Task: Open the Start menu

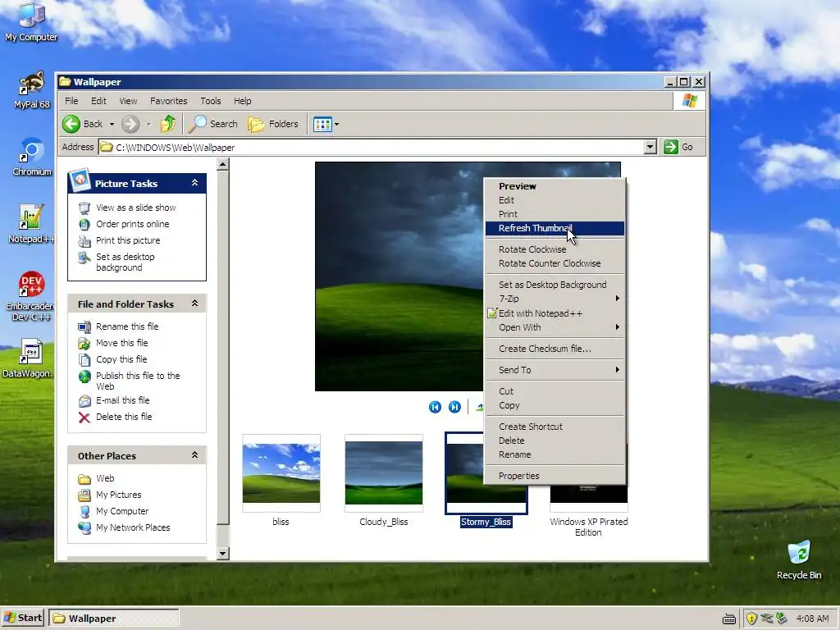Action: pyautogui.click(x=23, y=618)
